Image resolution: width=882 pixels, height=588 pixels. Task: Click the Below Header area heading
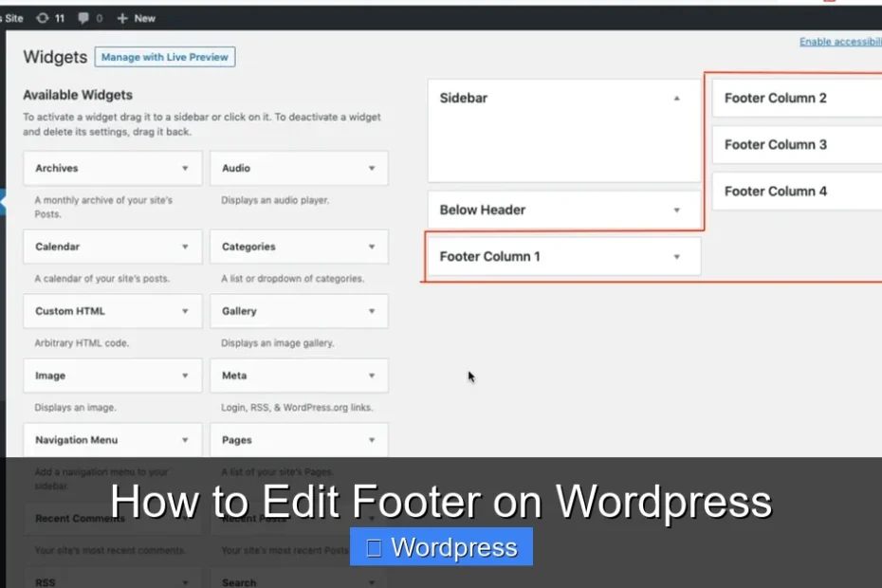483,210
